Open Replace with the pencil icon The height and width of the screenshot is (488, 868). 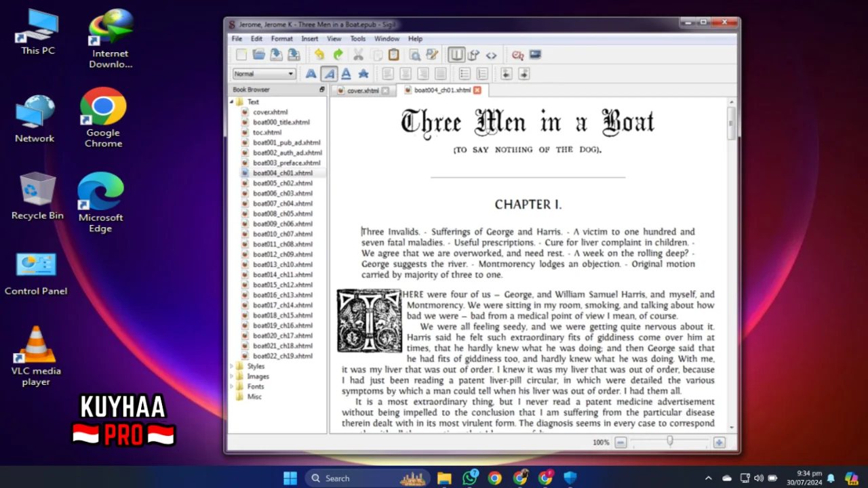432,55
